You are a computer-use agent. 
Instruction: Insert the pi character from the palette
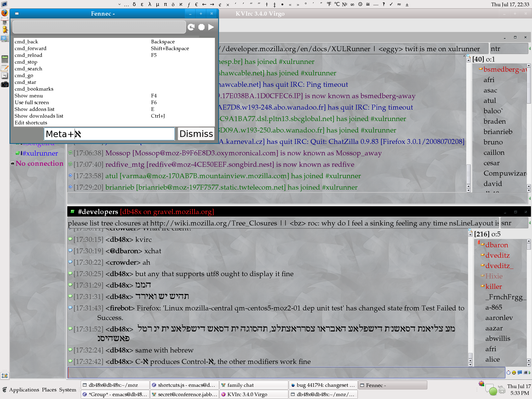pos(165,4)
